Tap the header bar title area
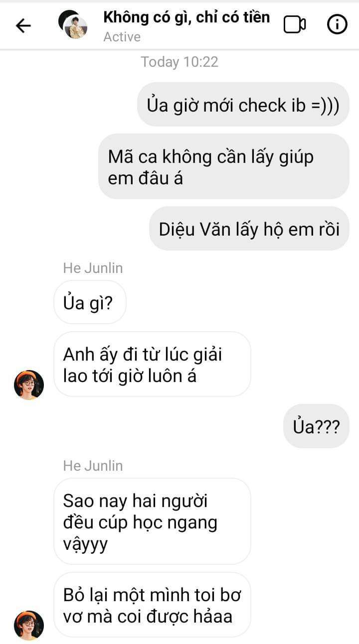The width and height of the screenshot is (359, 644). tap(186, 25)
